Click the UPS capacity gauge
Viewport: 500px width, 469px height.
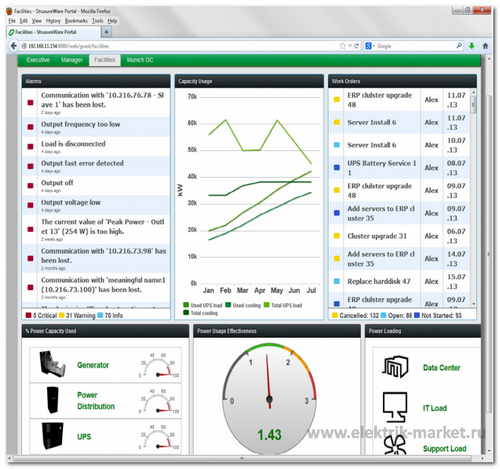point(159,437)
